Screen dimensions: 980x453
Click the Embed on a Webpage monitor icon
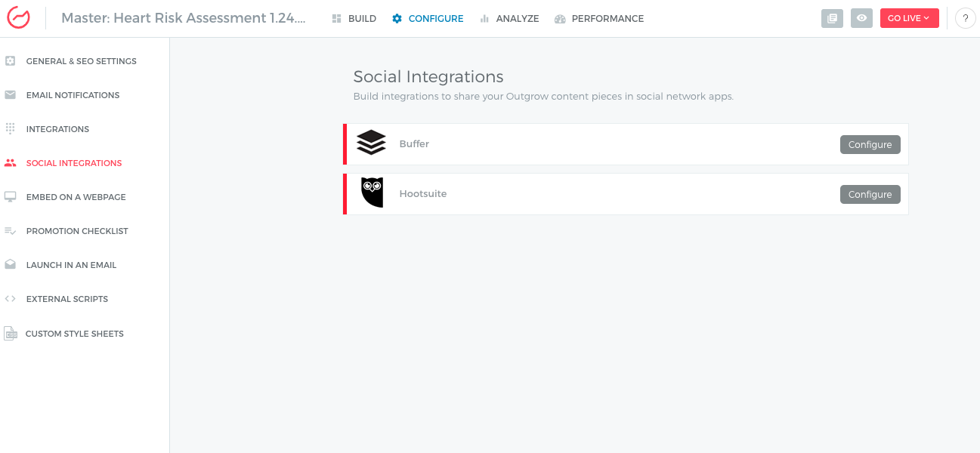coord(11,197)
